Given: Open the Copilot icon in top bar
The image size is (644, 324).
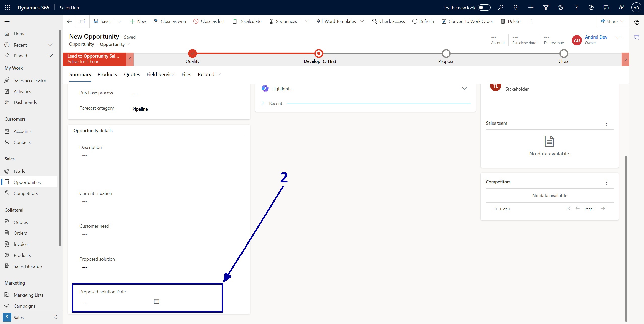Looking at the screenshot, I should click(x=591, y=7).
